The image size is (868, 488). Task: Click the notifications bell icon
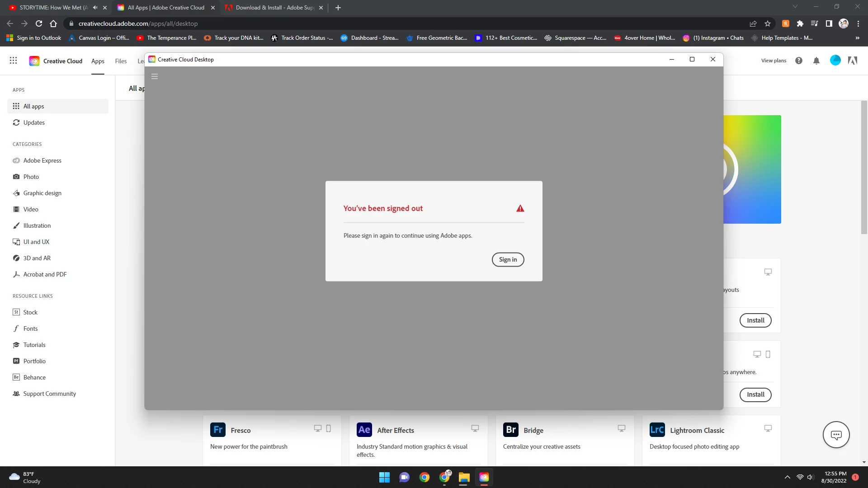[816, 61]
